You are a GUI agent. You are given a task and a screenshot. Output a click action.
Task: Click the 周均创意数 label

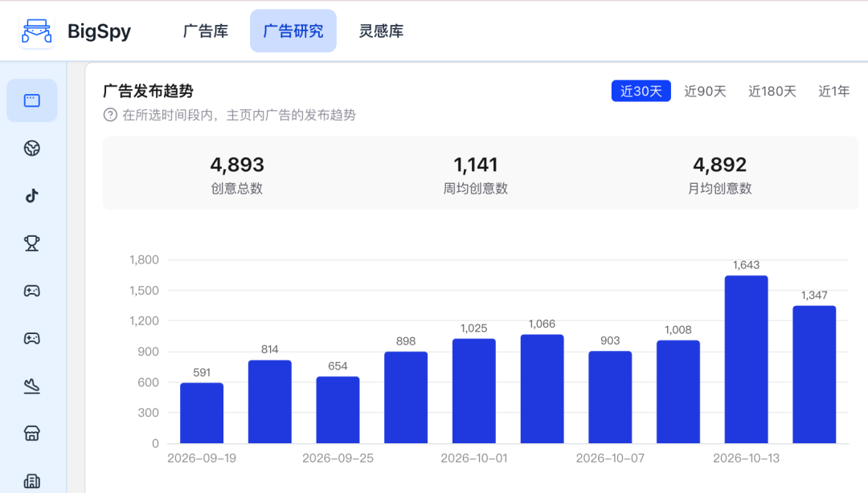coord(476,189)
